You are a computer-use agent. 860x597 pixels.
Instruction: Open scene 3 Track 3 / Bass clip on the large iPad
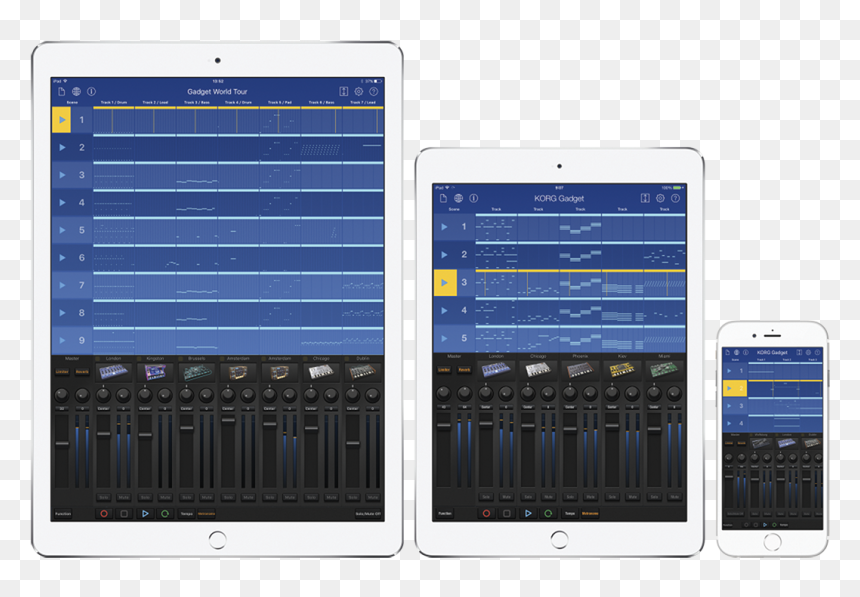tap(197, 175)
